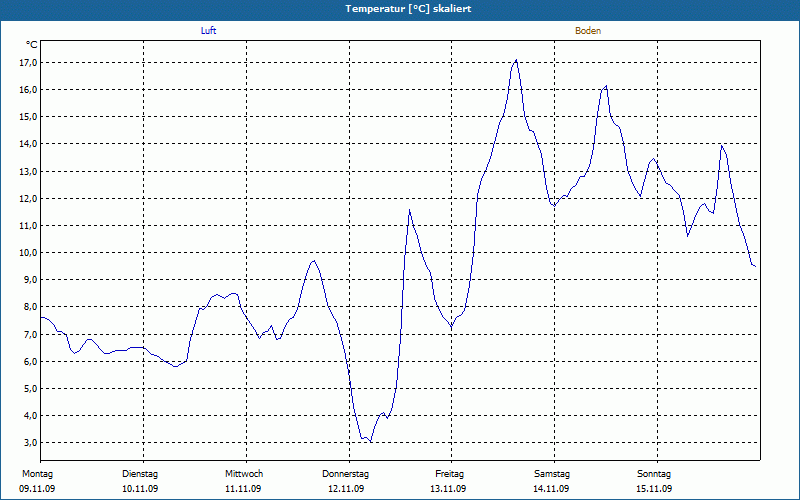Click the 9,0 y-axis value
The image size is (800, 500).
pyautogui.click(x=30, y=280)
